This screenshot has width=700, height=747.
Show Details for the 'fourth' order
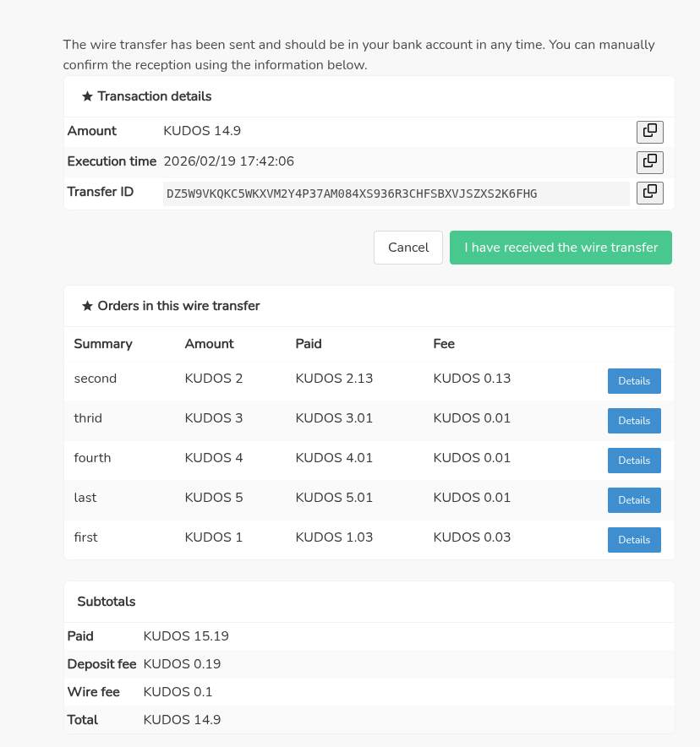(x=634, y=461)
